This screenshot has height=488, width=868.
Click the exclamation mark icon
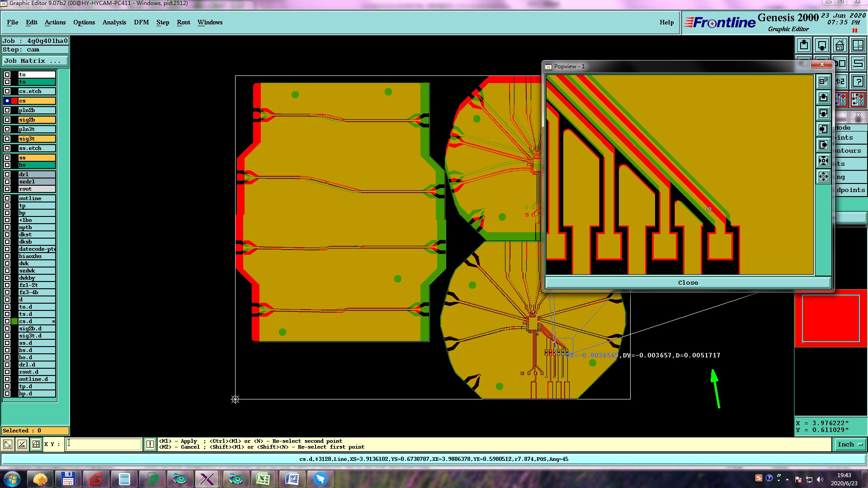[150, 444]
